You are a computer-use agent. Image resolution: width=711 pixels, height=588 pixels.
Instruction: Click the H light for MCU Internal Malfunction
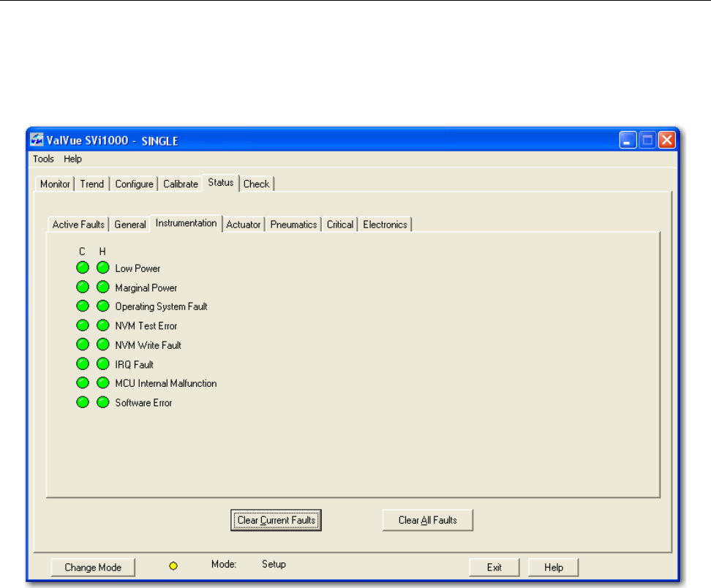click(x=103, y=382)
